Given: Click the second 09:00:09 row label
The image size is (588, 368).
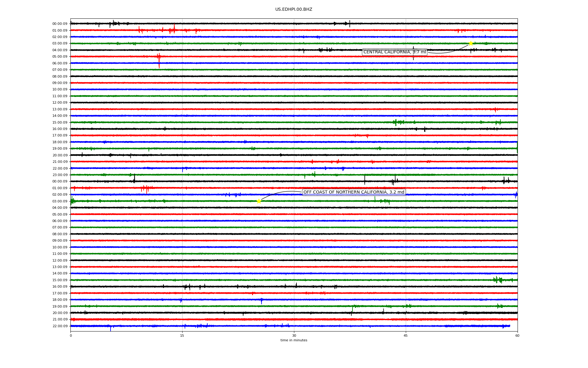Looking at the screenshot, I should click(x=60, y=241).
